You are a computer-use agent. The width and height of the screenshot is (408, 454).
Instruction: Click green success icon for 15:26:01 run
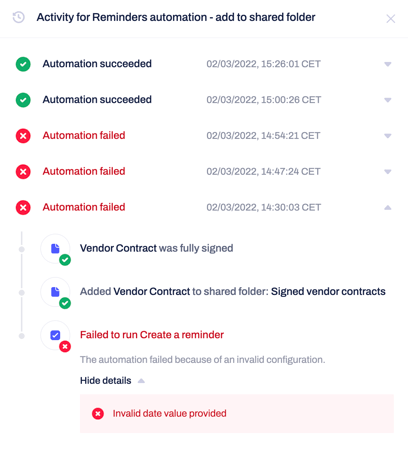pos(23,64)
